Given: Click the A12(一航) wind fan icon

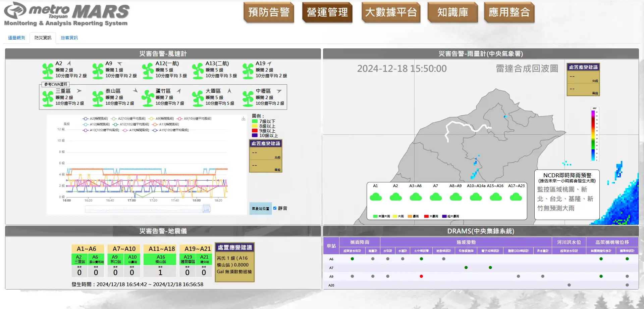Looking at the screenshot, I should pos(148,71).
